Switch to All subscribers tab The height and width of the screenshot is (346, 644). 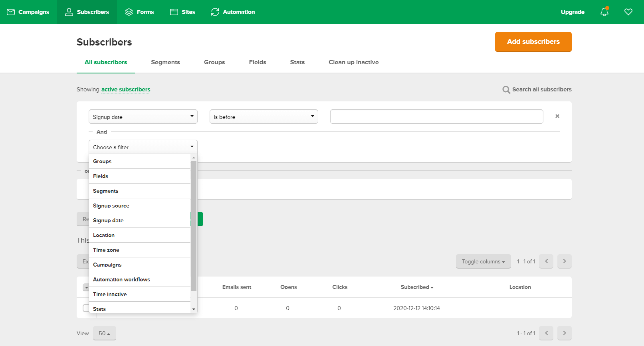[106, 62]
